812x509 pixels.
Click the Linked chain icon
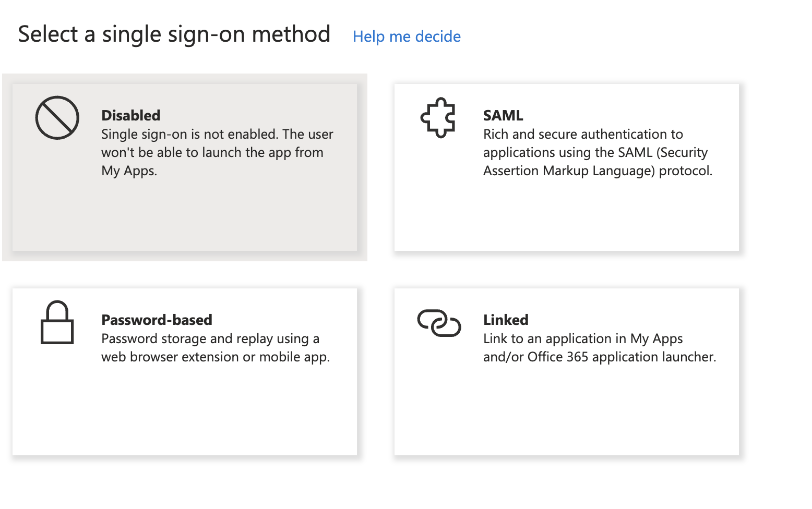coord(439,323)
